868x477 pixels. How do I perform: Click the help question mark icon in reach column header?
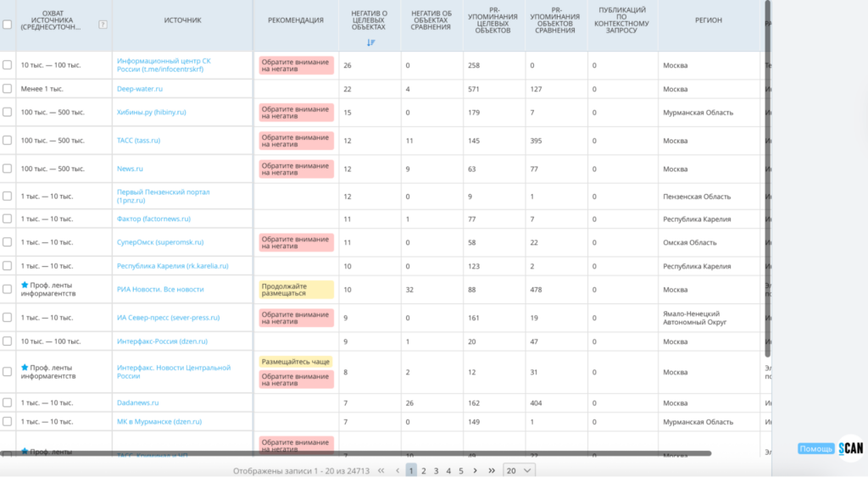[x=103, y=25]
